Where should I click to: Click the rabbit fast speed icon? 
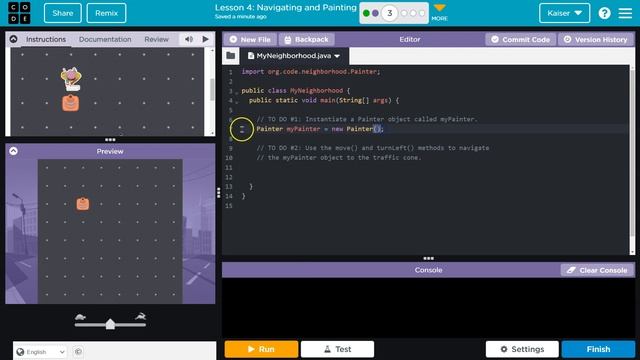(140, 316)
